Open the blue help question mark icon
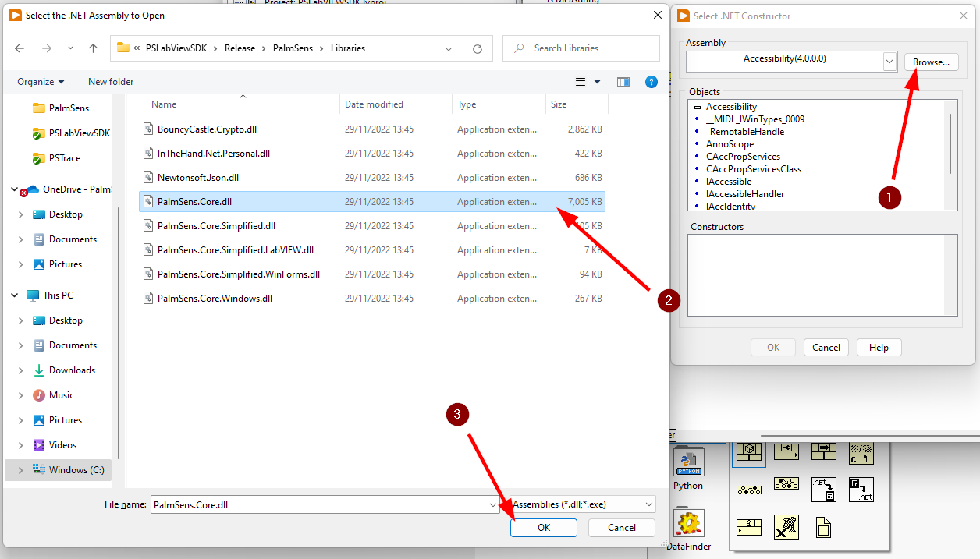 pos(652,82)
